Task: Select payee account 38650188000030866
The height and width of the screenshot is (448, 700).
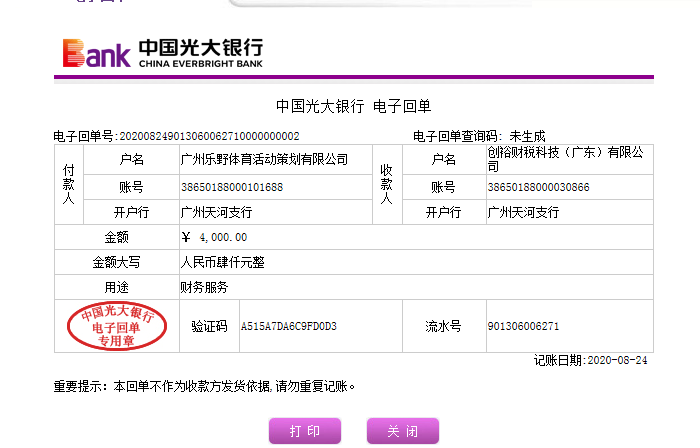Action: point(538,187)
